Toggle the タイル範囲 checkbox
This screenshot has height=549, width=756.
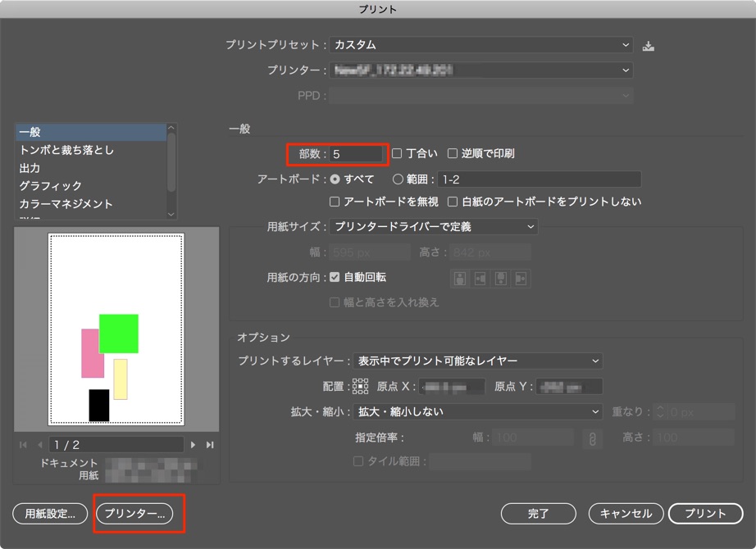coord(358,461)
